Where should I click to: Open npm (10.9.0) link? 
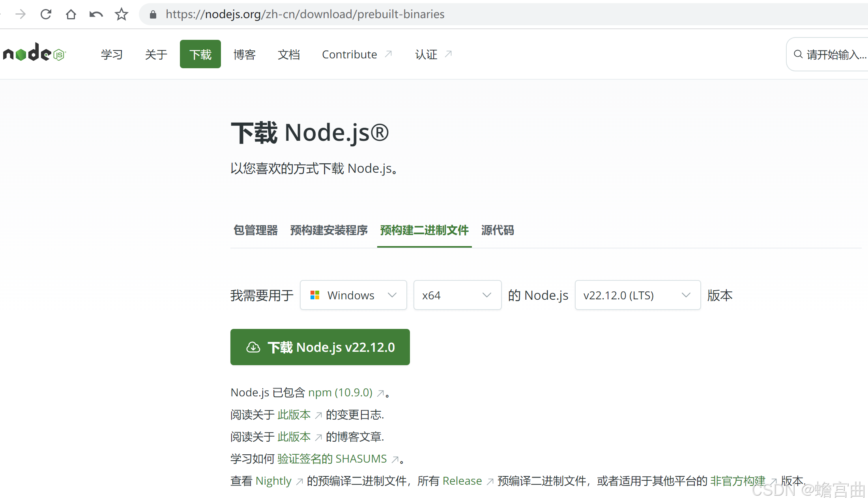click(340, 392)
